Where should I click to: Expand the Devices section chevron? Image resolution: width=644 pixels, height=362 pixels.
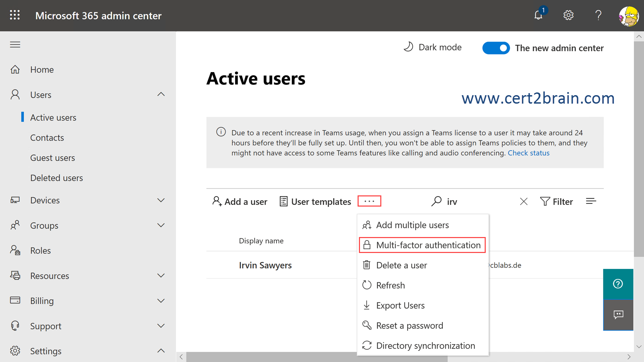[x=161, y=200]
